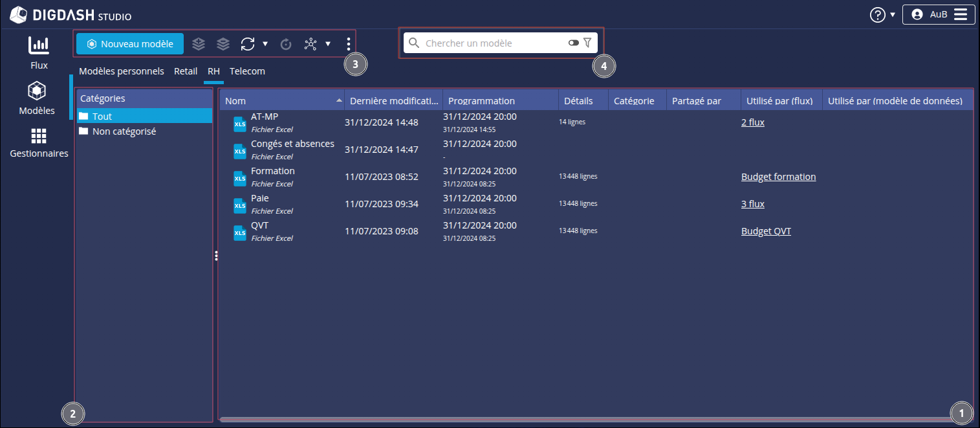Click in the Chercher un modèle field

click(492, 43)
